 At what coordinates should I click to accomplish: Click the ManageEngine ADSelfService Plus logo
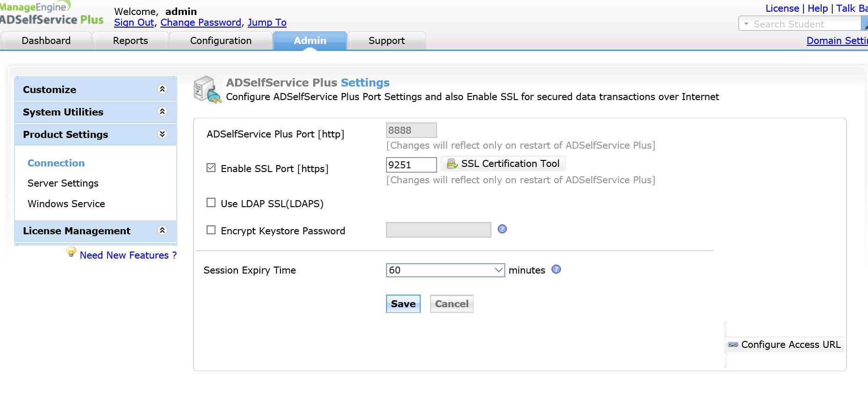point(51,13)
